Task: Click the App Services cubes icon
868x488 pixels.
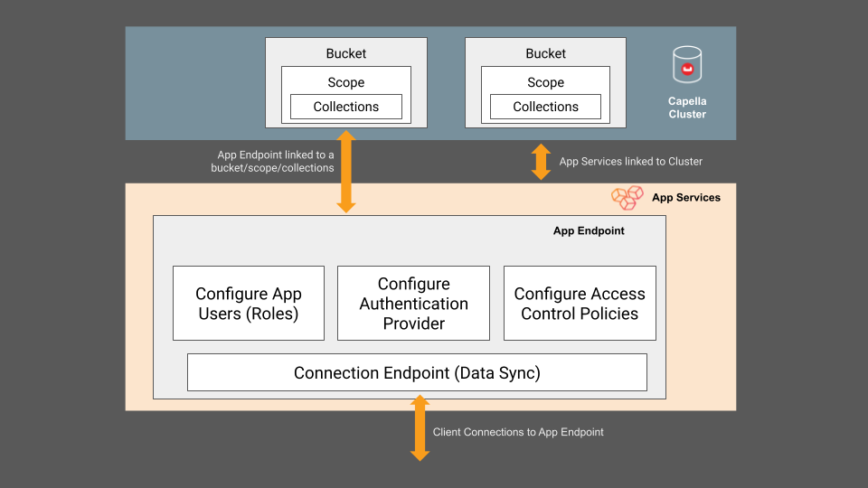Action: [x=627, y=198]
